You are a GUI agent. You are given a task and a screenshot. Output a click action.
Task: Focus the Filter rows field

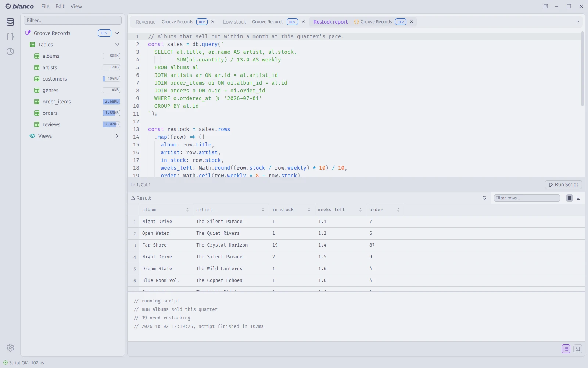[527, 198]
